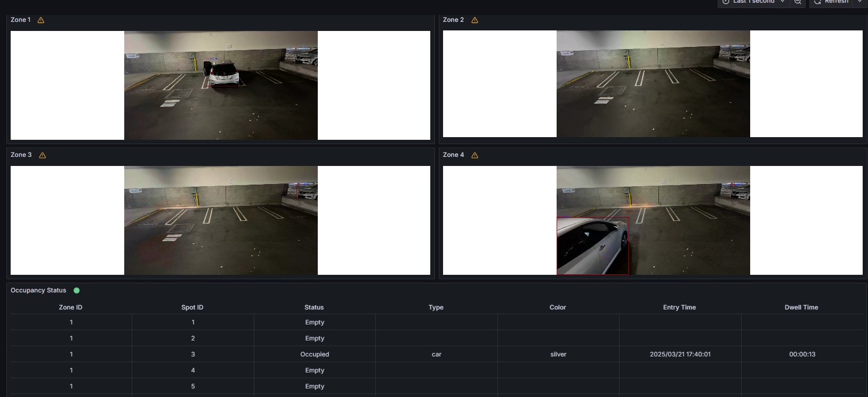Click the Occupancy Status panel title
The image size is (868, 397).
tap(38, 290)
